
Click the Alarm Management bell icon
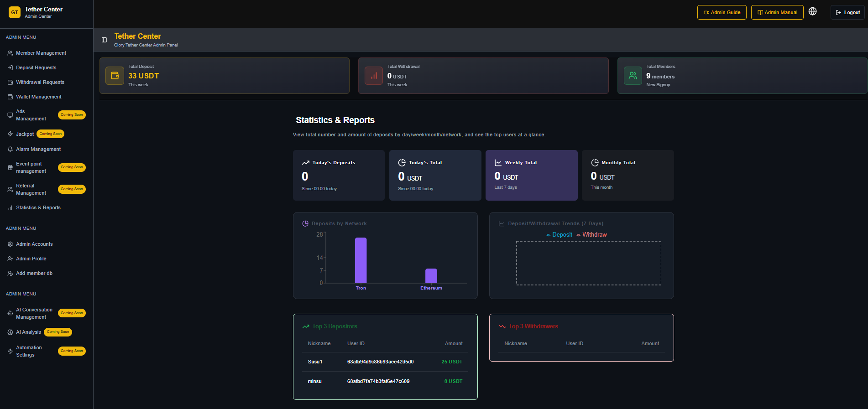click(x=10, y=150)
